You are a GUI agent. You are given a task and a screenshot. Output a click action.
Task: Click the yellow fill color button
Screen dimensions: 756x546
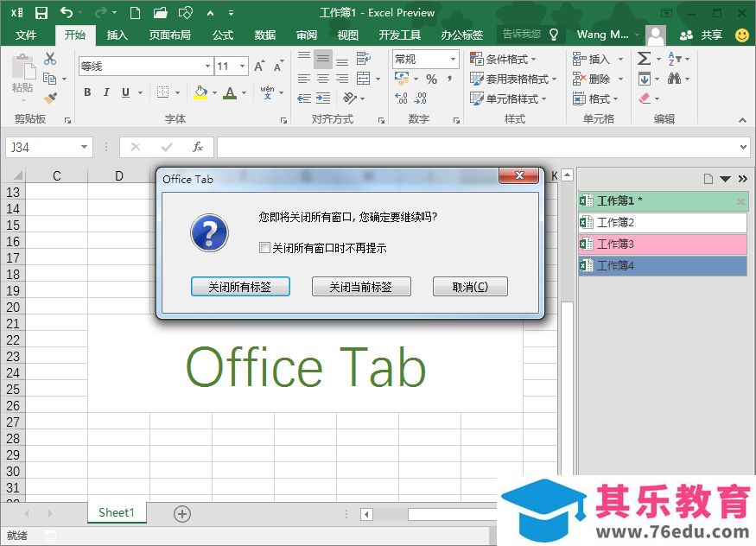[200, 92]
